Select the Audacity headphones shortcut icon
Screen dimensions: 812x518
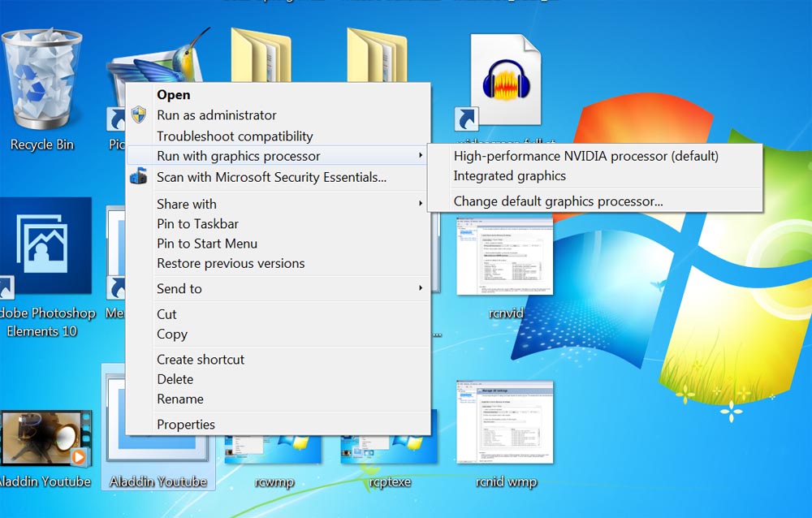pos(499,81)
